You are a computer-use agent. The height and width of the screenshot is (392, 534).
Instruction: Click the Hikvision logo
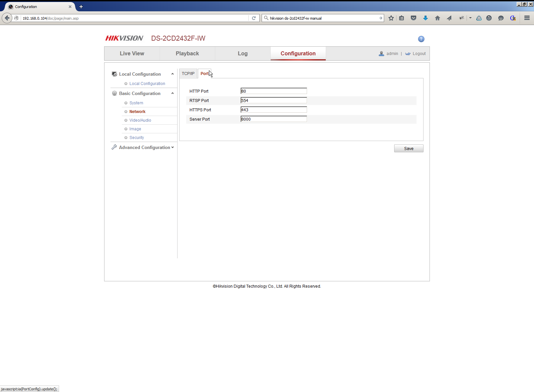pyautogui.click(x=124, y=38)
